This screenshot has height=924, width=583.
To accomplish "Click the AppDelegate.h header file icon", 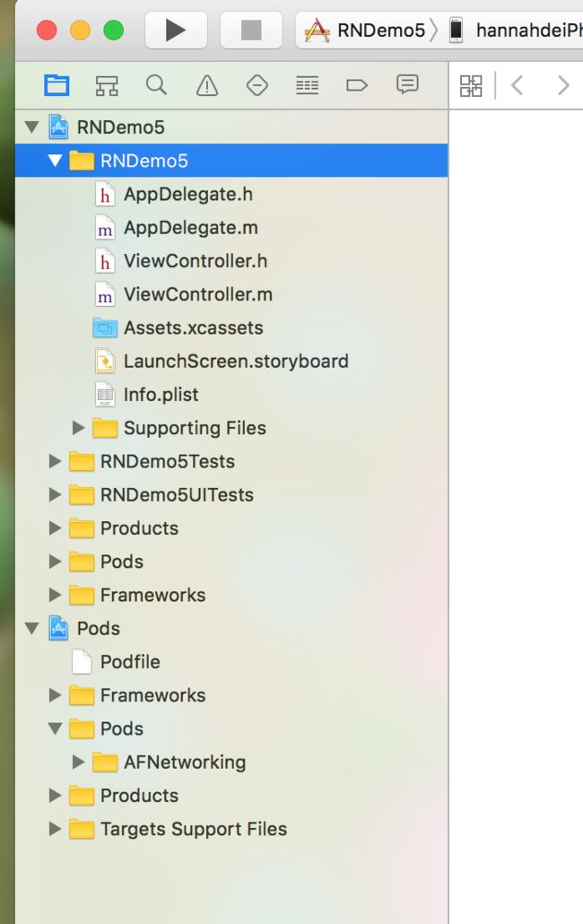I will [x=105, y=195].
